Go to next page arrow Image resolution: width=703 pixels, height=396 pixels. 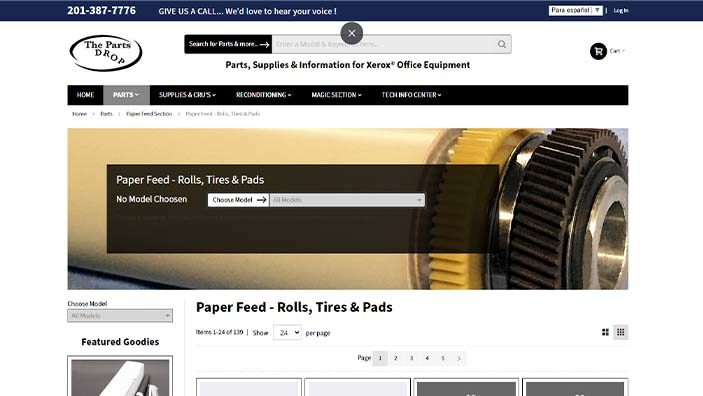pyautogui.click(x=459, y=358)
